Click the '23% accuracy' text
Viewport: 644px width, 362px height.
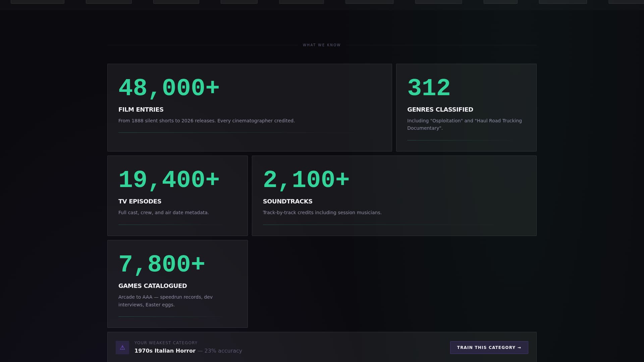point(223,351)
